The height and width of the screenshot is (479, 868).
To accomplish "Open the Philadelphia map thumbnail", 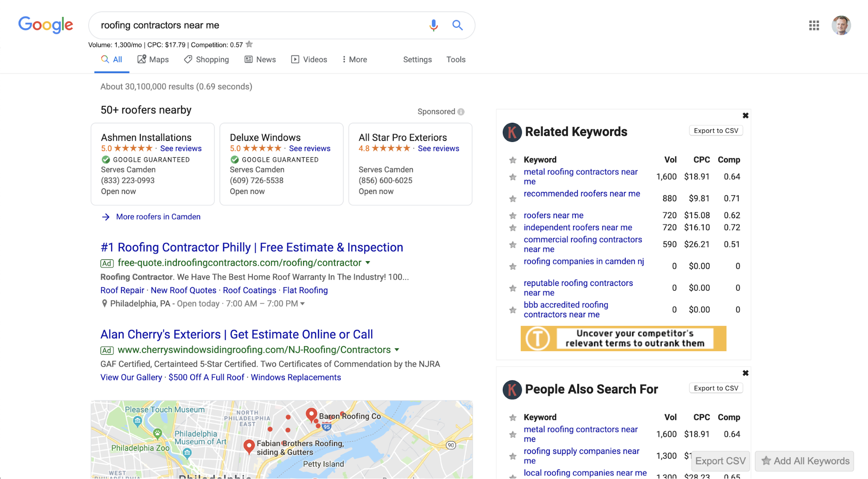I will [x=282, y=440].
